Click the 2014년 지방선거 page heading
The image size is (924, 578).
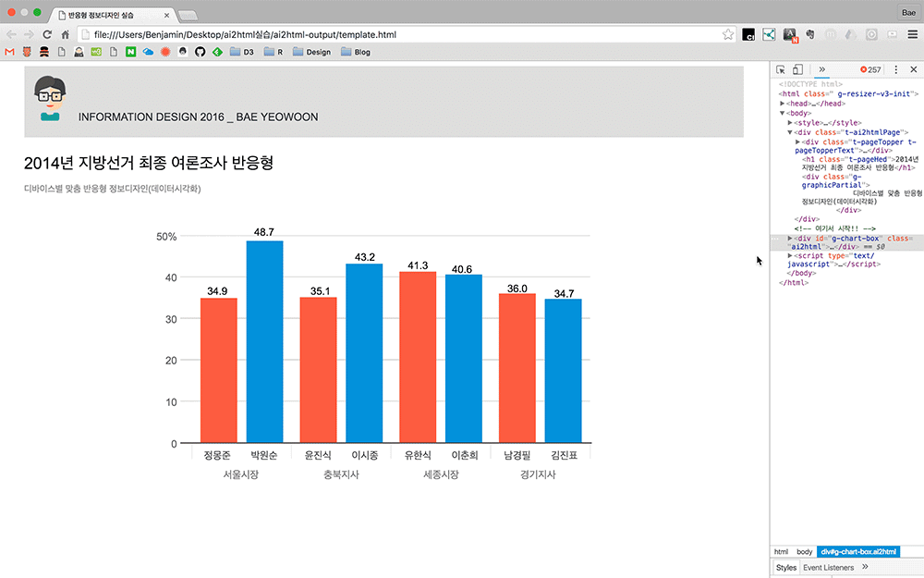pos(149,163)
